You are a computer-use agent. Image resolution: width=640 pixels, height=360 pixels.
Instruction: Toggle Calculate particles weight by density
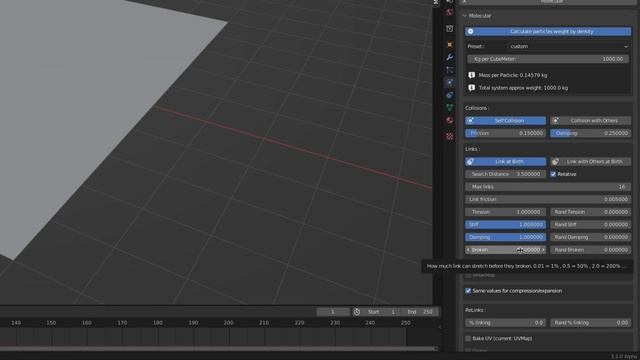point(548,31)
